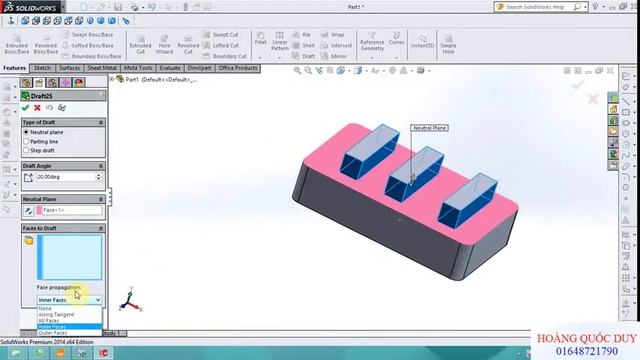The image size is (640, 360).
Task: Click the 20.00deg draft angle field
Action: coord(66,177)
